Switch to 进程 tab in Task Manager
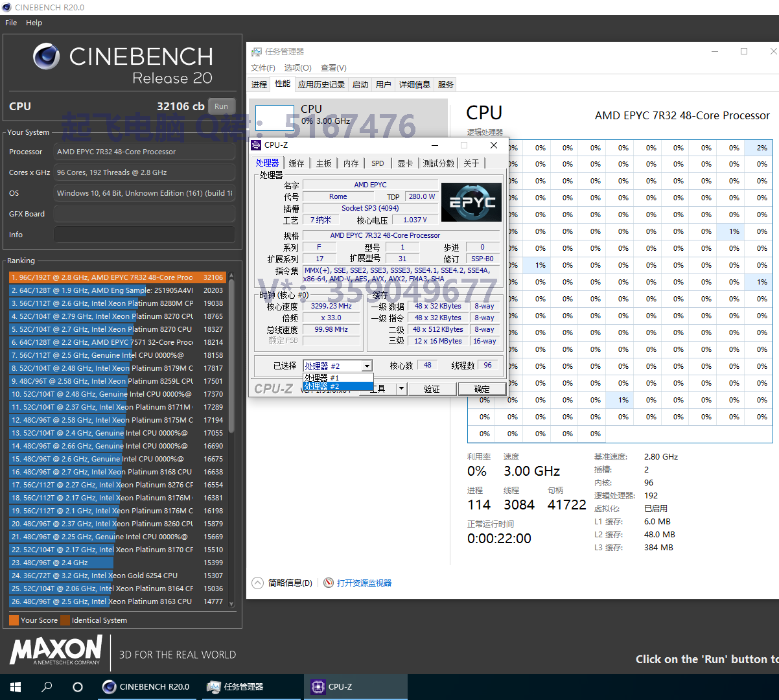Viewport: 779px width, 700px height. (x=259, y=84)
